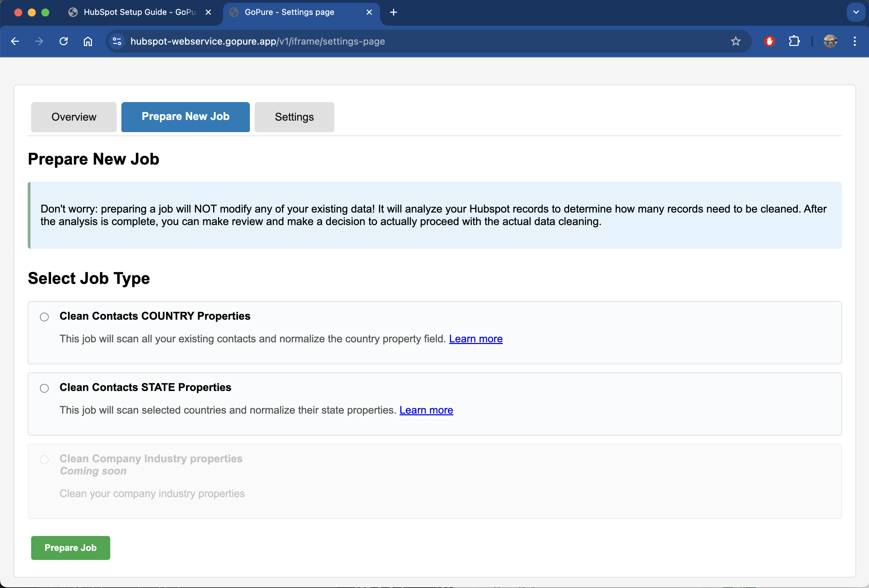Expand the tab search chevron
The height and width of the screenshot is (588, 869).
point(856,12)
